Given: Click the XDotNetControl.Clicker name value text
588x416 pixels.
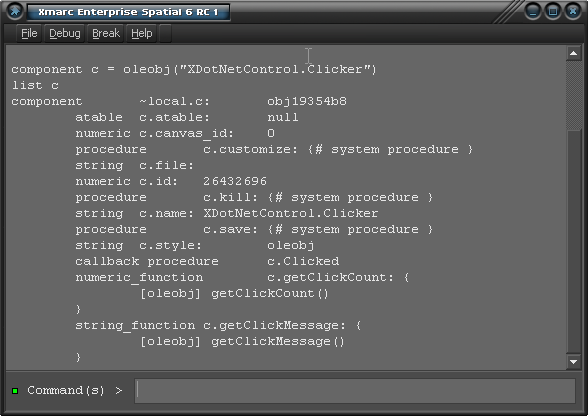Looking at the screenshot, I should tap(291, 213).
